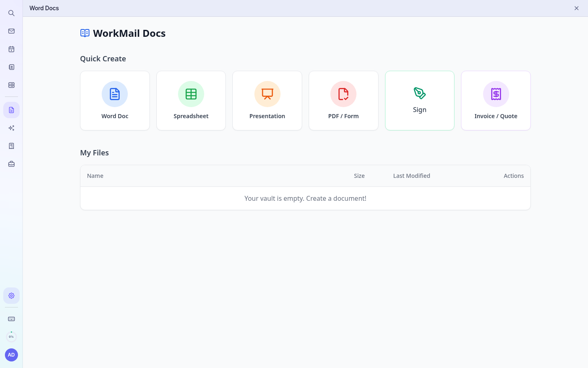Create a new PDF / Form
The width and height of the screenshot is (588, 368).
(343, 101)
